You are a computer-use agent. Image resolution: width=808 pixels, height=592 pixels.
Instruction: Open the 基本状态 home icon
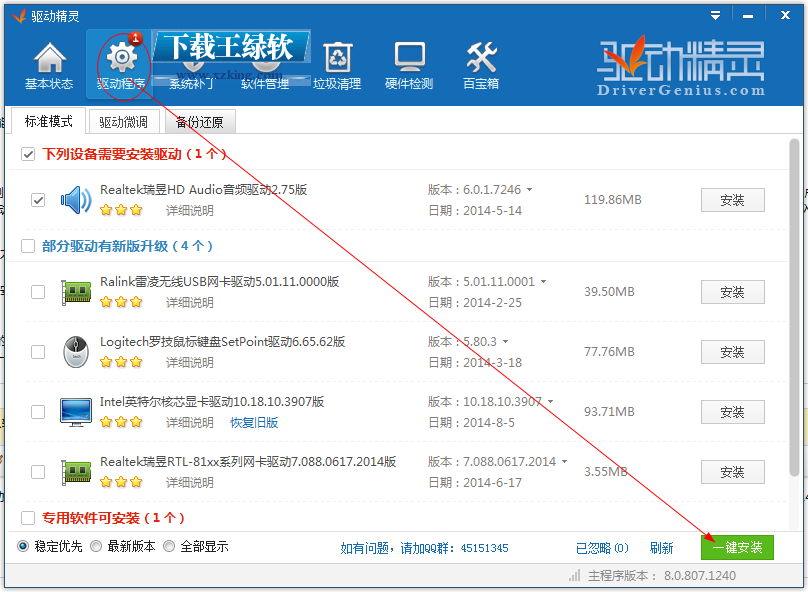49,58
